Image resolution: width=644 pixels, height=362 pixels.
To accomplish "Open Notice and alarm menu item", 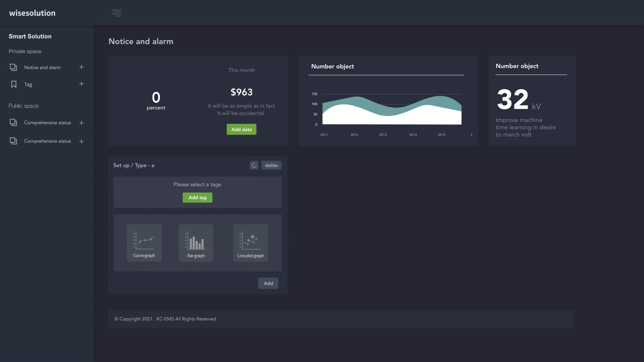I will point(42,67).
